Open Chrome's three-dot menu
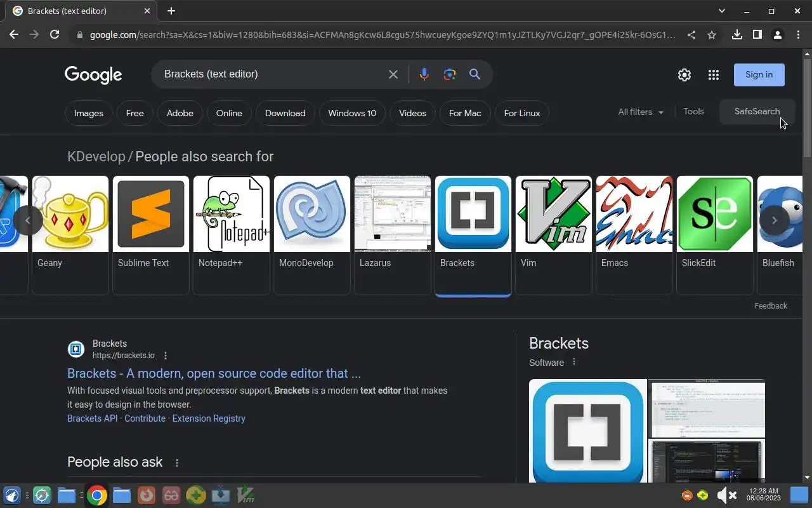The image size is (812, 508). coord(797,35)
